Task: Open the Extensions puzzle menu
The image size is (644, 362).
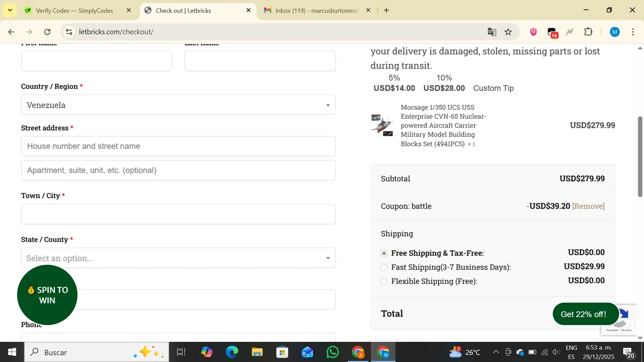Action: coord(588,32)
